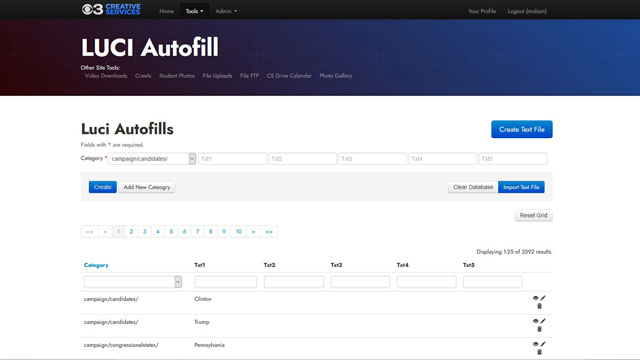Screen dimensions: 640x360
Task: Open Photo Gallery link
Action: 336,76
